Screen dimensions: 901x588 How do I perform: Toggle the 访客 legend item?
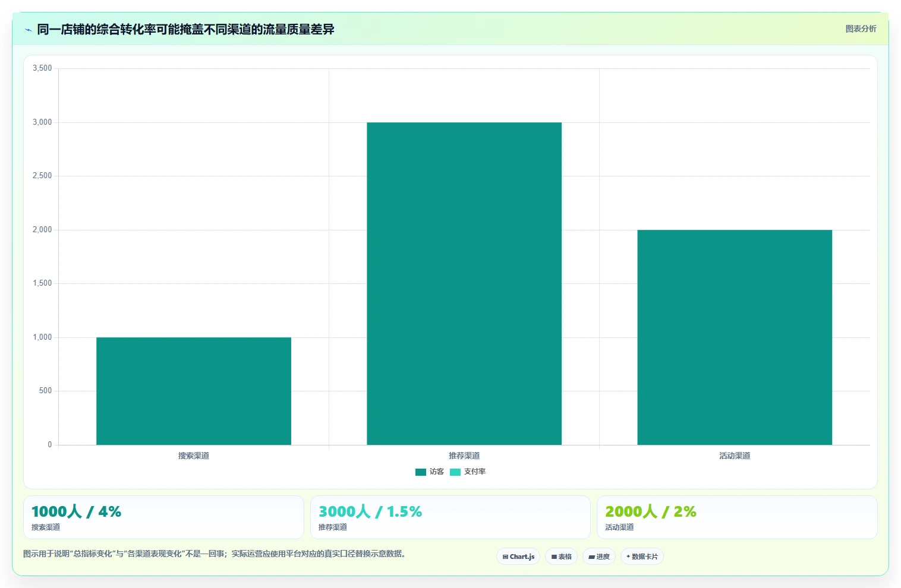430,472
